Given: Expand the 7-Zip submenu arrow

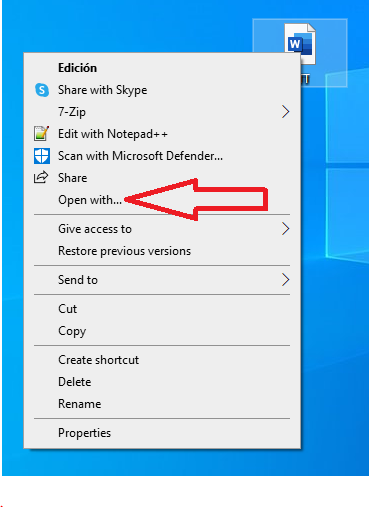Looking at the screenshot, I should point(285,112).
